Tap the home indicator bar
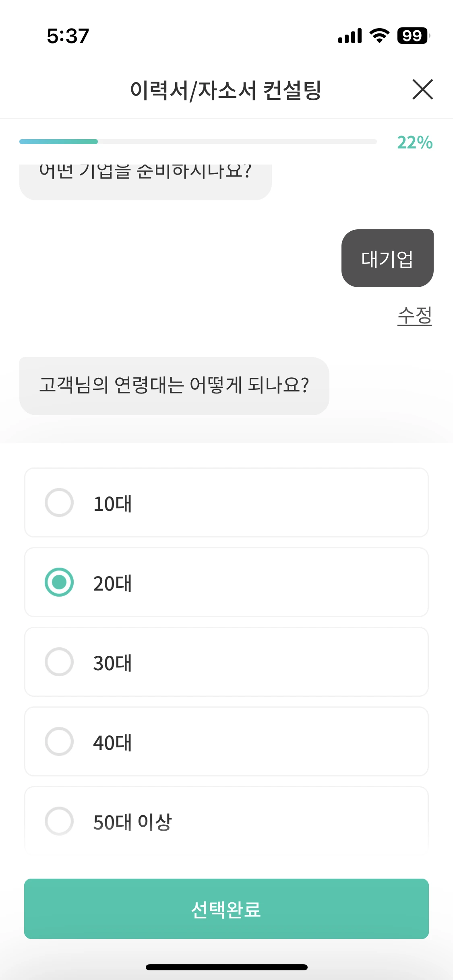The image size is (453, 980). [226, 967]
